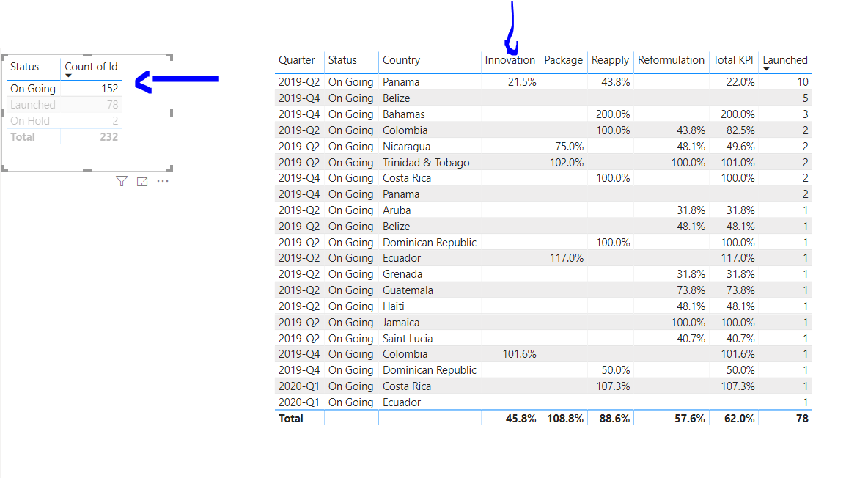Sort main table by Status header
The width and height of the screenshot is (868, 478).
pyautogui.click(x=342, y=60)
